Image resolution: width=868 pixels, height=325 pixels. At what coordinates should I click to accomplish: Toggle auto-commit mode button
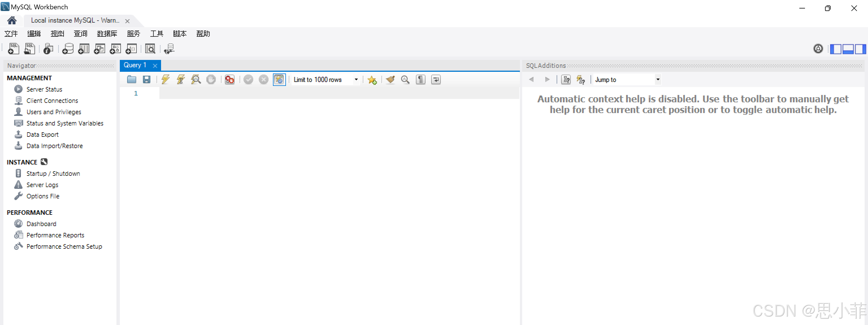coord(279,80)
